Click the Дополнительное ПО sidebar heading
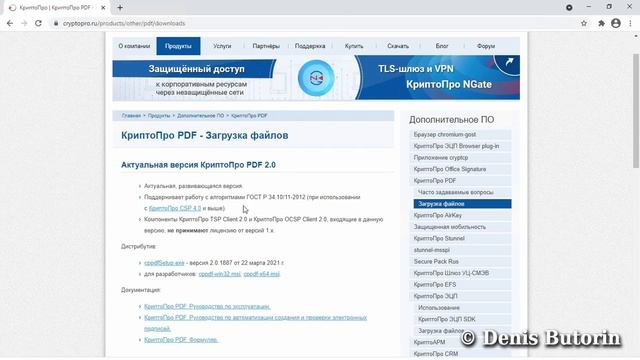The image size is (640, 360). click(451, 120)
